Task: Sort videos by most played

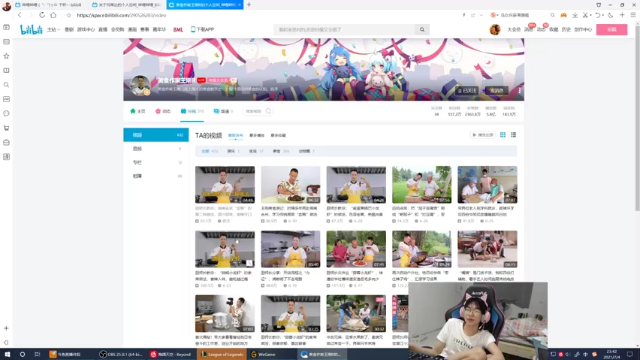Action: [257, 135]
